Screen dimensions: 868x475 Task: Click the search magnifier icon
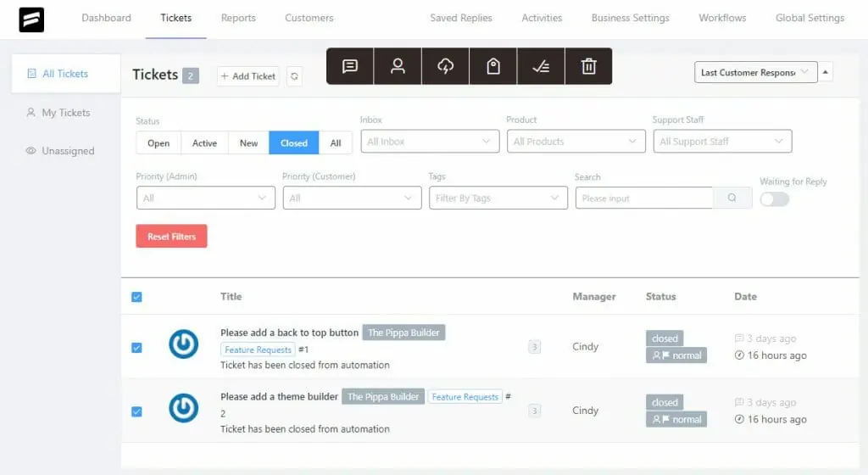coord(732,198)
